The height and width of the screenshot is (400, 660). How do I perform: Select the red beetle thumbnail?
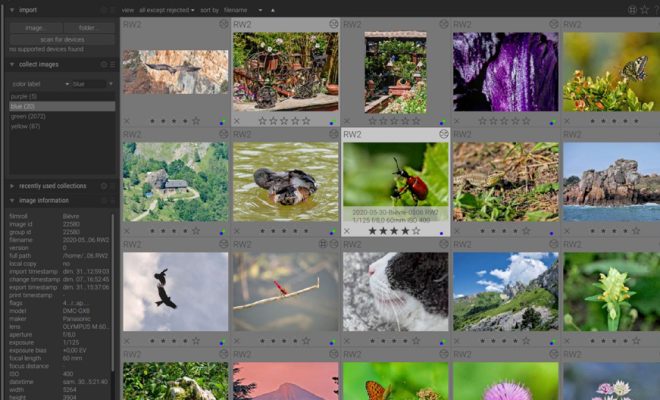tap(395, 182)
